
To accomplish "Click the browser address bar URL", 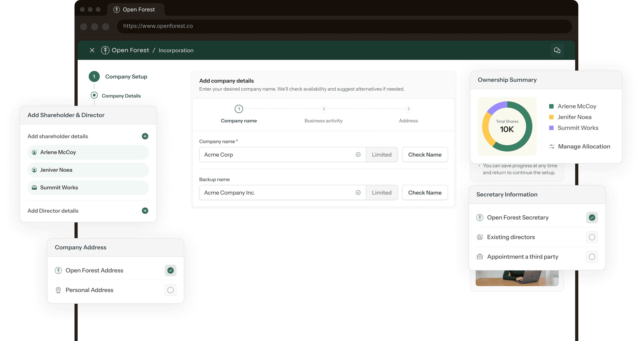I will pos(158,26).
